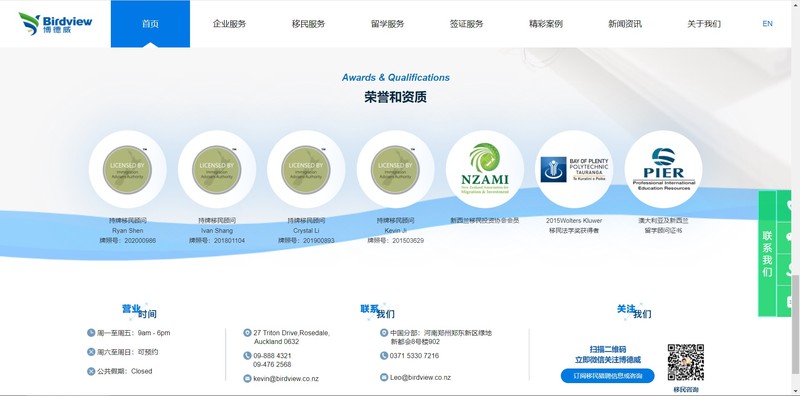The image size is (800, 396).
Task: Click Kevin Ji's Licensed By badge
Action: pos(395,169)
